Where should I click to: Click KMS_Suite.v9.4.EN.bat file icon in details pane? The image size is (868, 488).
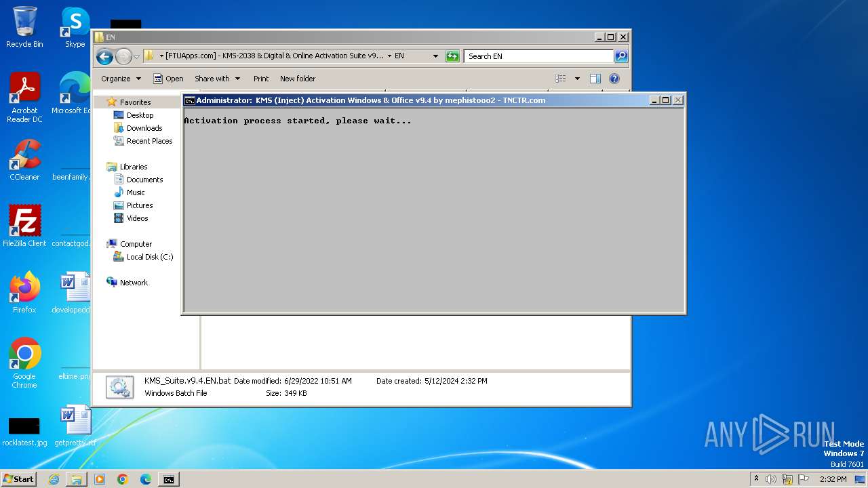coord(119,387)
